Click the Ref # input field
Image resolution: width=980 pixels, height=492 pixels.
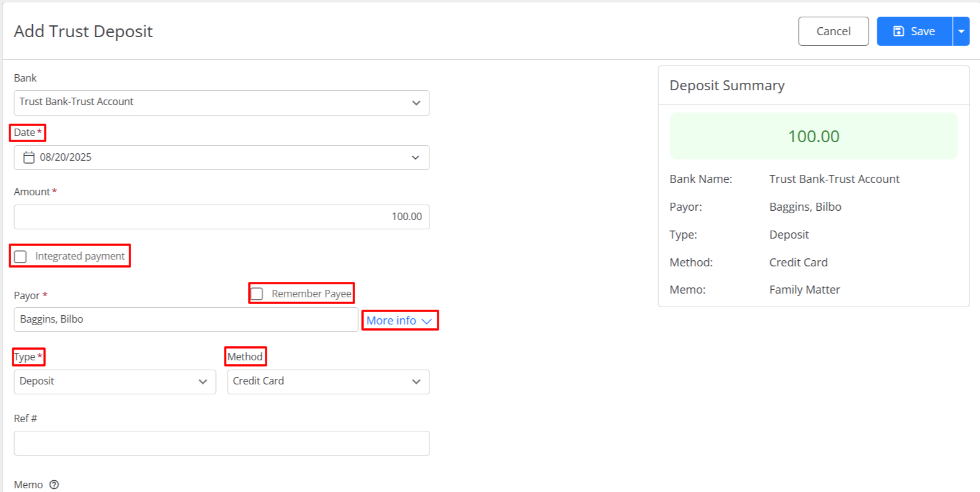click(221, 443)
